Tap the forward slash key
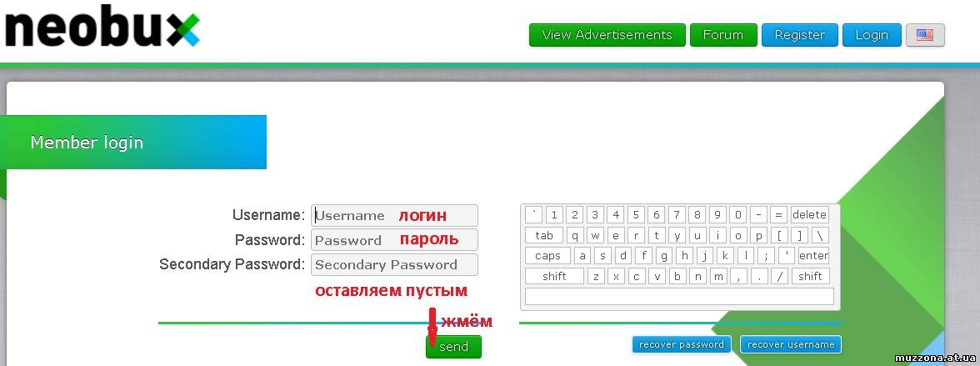 click(x=779, y=277)
